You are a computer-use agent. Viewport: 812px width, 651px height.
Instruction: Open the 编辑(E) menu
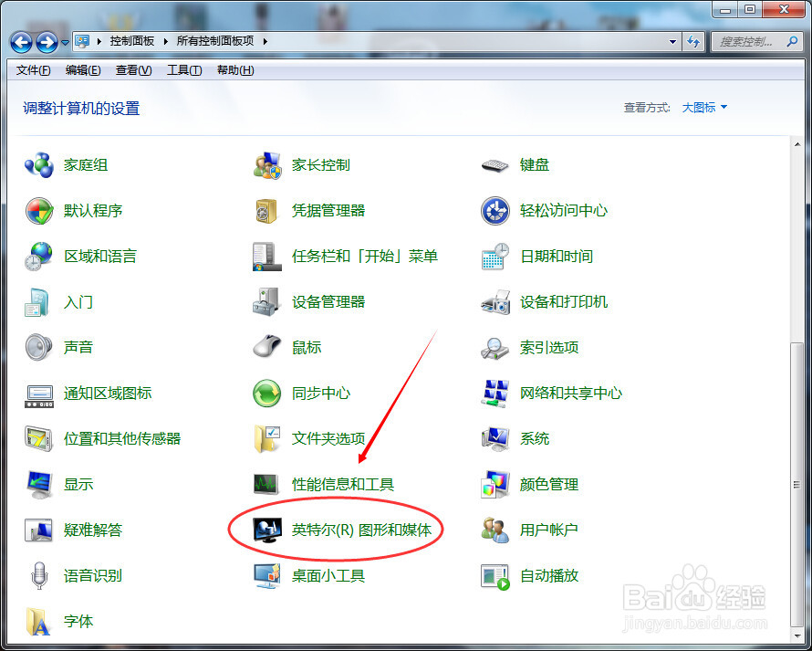coord(83,70)
